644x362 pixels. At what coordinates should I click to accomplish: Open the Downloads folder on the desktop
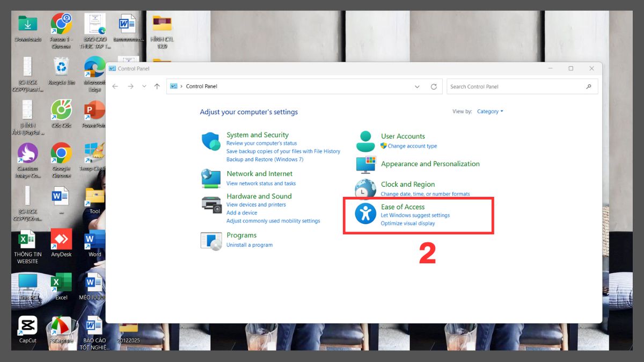click(28, 28)
